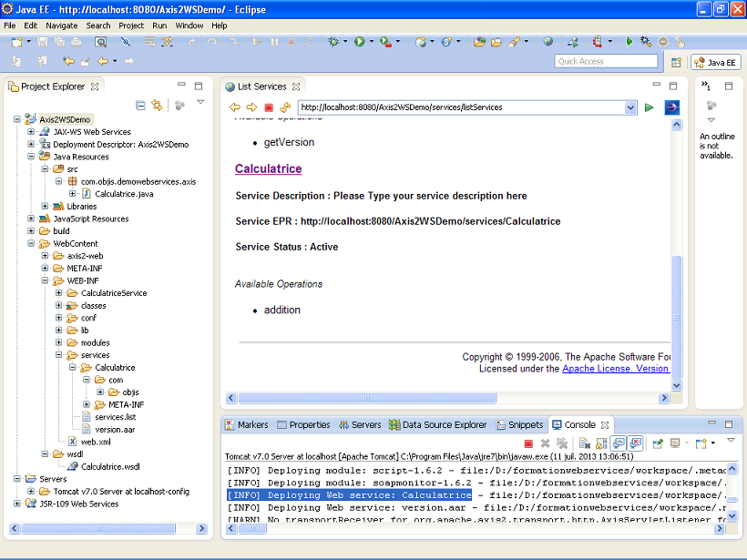Click the Collapse All icon in Project Explorer
747x560 pixels.
[x=140, y=106]
